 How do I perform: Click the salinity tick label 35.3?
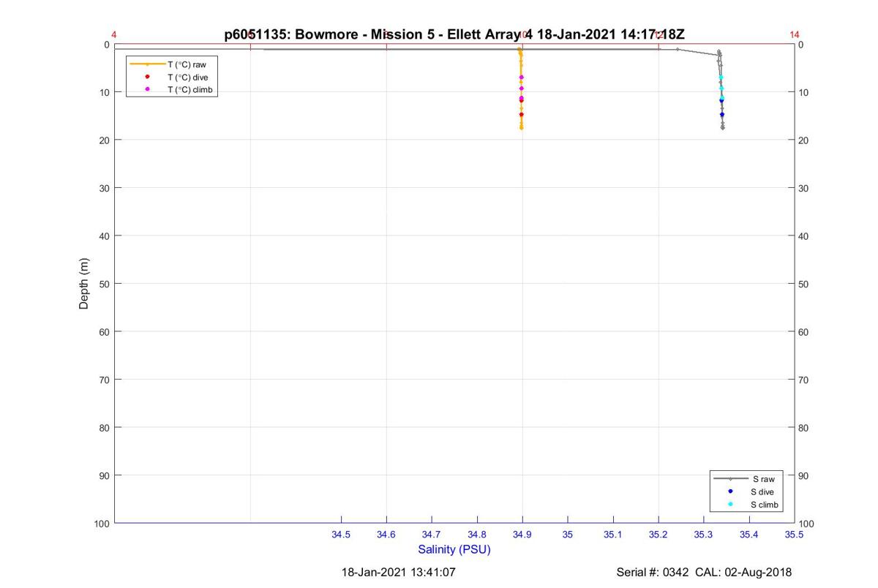pyautogui.click(x=704, y=535)
